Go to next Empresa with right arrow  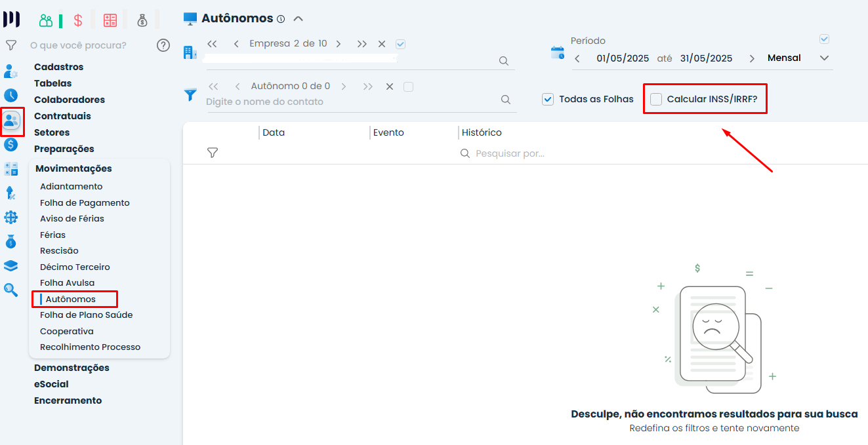click(339, 44)
